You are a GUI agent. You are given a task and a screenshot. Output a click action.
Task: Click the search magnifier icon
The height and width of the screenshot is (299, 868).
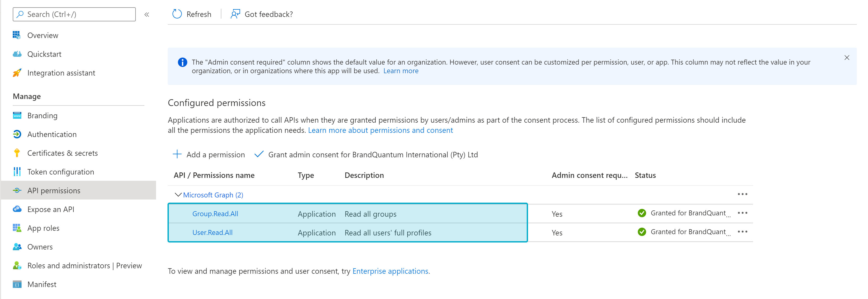pos(20,14)
